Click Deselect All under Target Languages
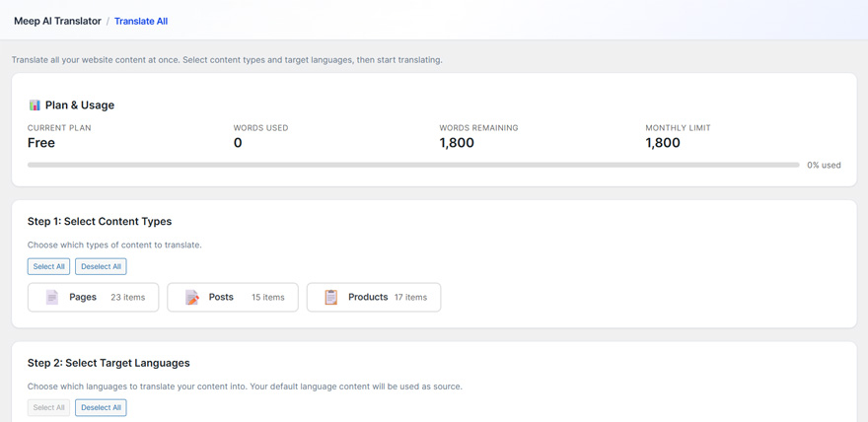The width and height of the screenshot is (868, 422). click(101, 407)
